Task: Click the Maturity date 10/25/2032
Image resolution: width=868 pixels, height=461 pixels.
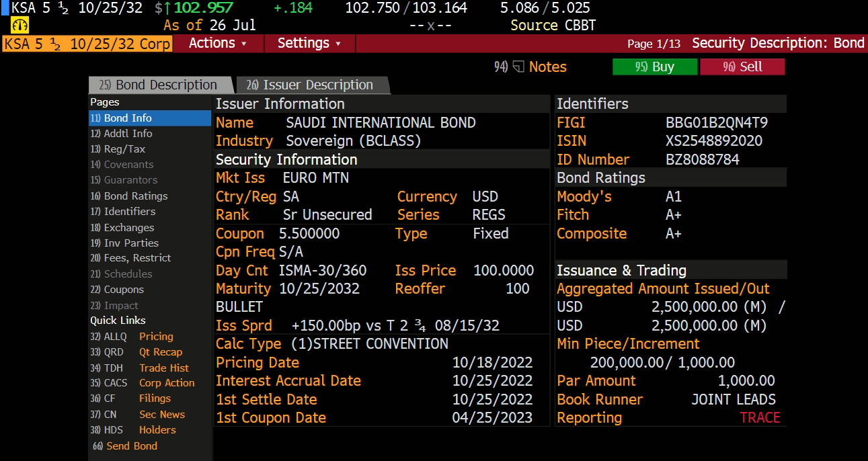Action: click(x=319, y=289)
